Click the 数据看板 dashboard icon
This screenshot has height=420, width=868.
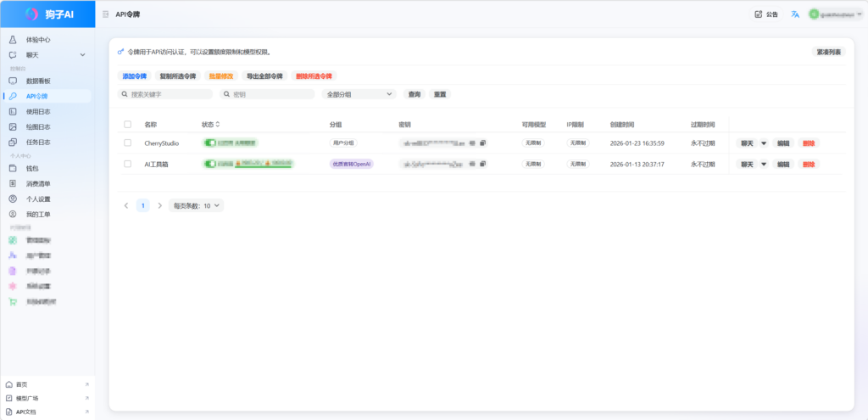(x=13, y=81)
